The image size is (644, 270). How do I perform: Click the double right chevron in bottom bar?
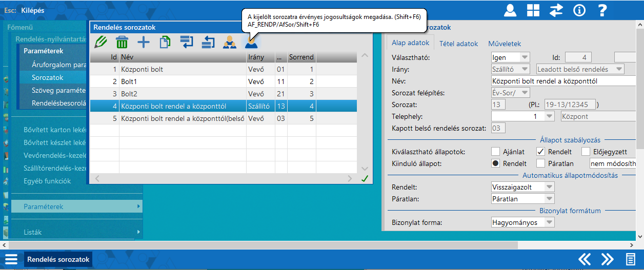click(607, 259)
